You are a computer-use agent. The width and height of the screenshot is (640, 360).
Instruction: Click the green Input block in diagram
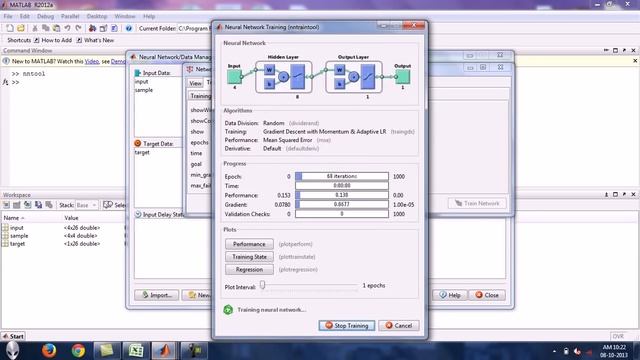[234, 77]
